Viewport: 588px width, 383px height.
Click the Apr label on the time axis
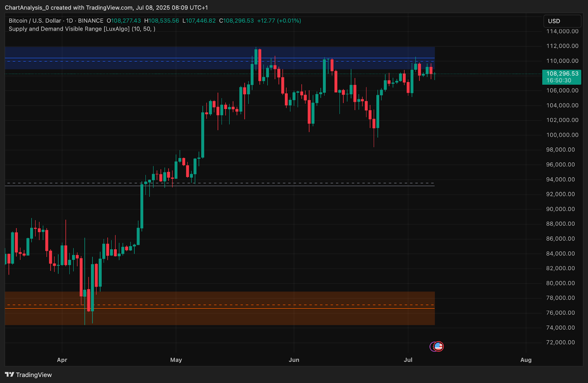62,360
